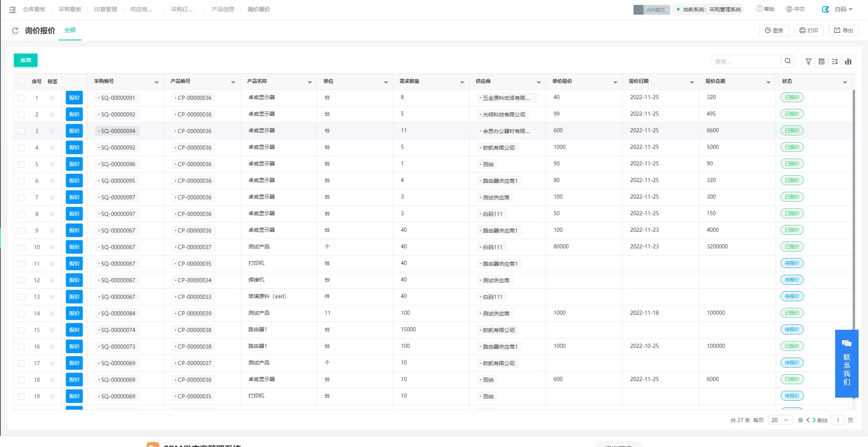Viewport: 868px width, 447px height.
Task: Click the green 新增 button
Action: 26,60
